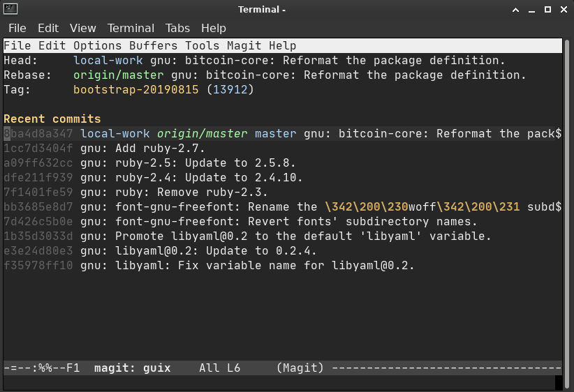Image resolution: width=574 pixels, height=392 pixels.
Task: Select commit f35978ff10 Fix variable name
Action: pos(209,265)
